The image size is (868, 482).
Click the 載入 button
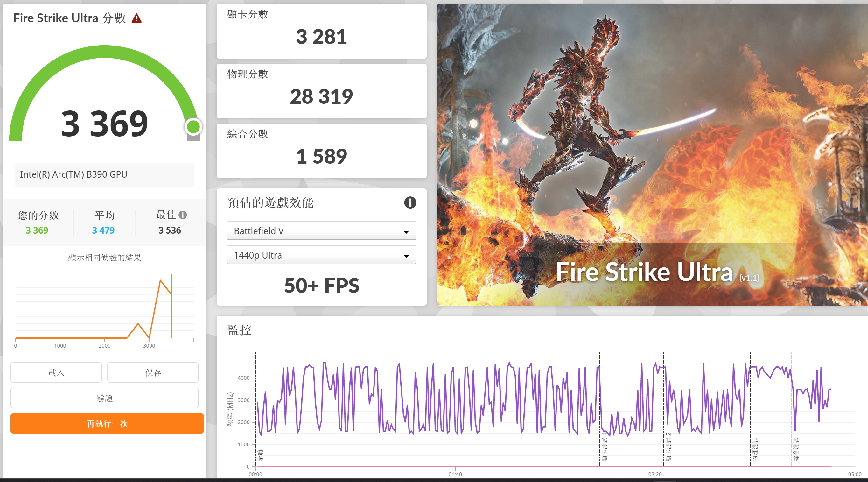pos(56,372)
